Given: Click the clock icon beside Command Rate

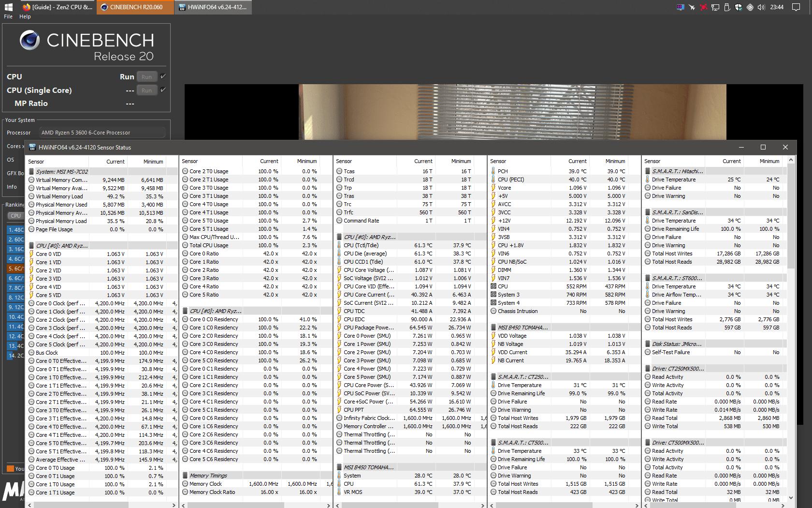Looking at the screenshot, I should click(339, 221).
